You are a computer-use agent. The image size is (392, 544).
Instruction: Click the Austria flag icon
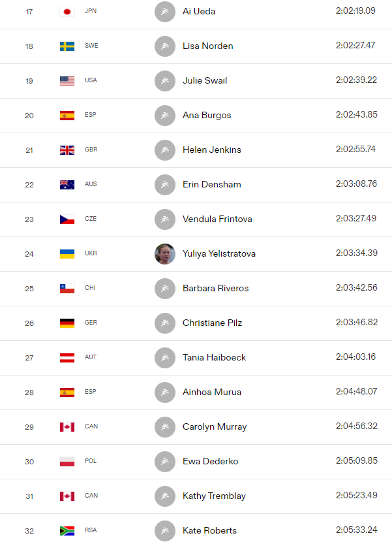coord(67,358)
